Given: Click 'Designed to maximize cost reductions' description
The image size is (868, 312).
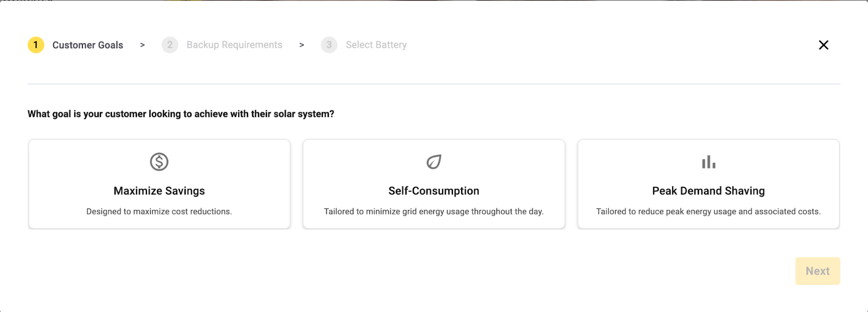Looking at the screenshot, I should [159, 211].
